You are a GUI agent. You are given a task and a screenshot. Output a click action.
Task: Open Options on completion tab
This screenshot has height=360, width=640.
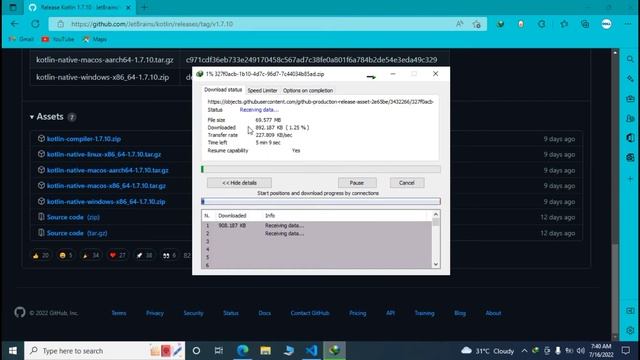click(x=308, y=91)
